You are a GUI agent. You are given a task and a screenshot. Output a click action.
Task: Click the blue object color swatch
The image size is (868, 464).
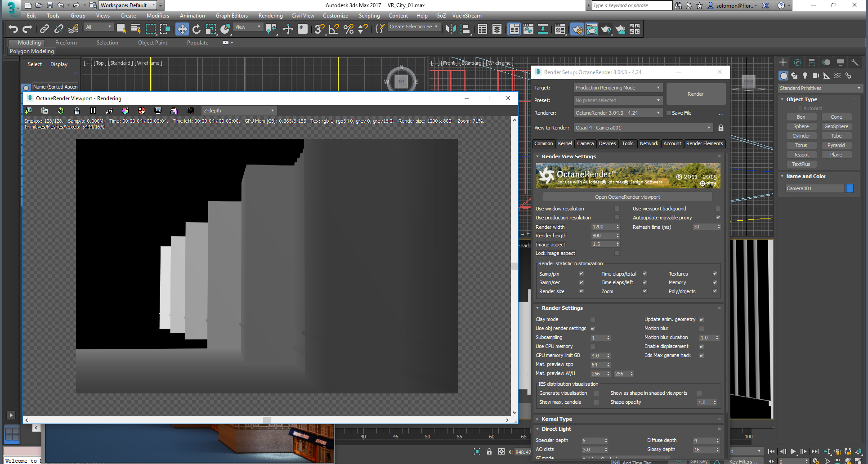(850, 188)
